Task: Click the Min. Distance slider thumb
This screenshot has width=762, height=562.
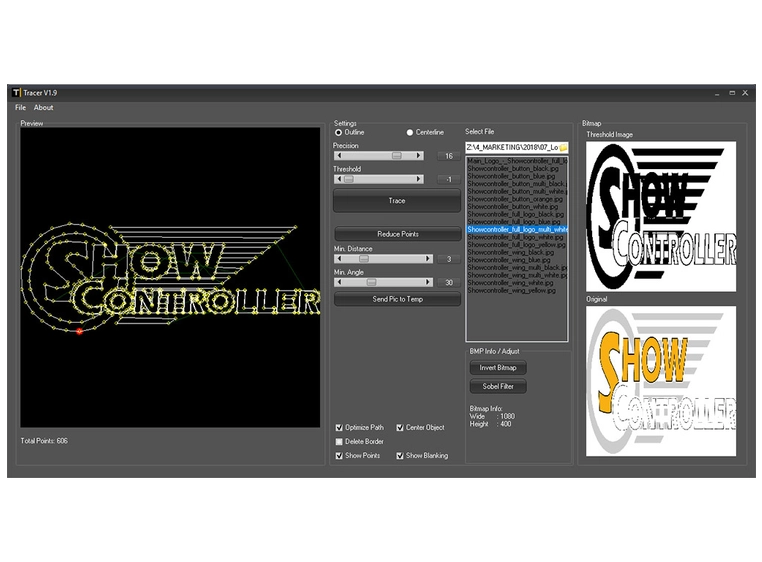Action: (364, 259)
